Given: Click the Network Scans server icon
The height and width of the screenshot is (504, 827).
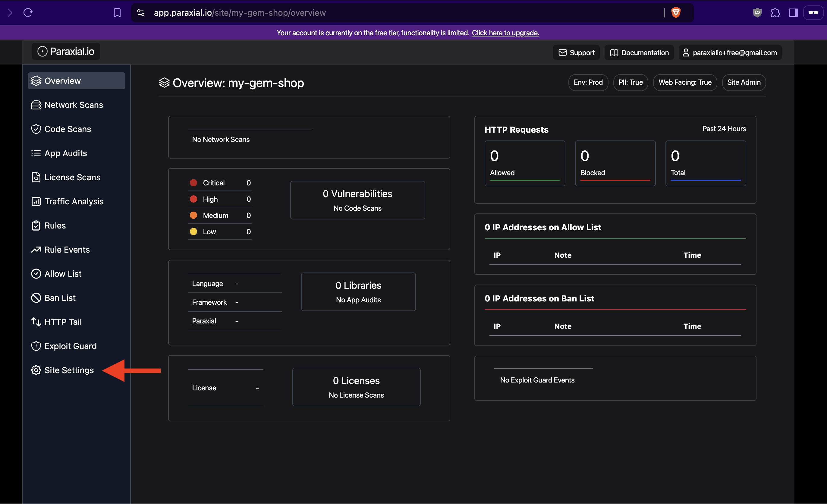Looking at the screenshot, I should (x=36, y=105).
